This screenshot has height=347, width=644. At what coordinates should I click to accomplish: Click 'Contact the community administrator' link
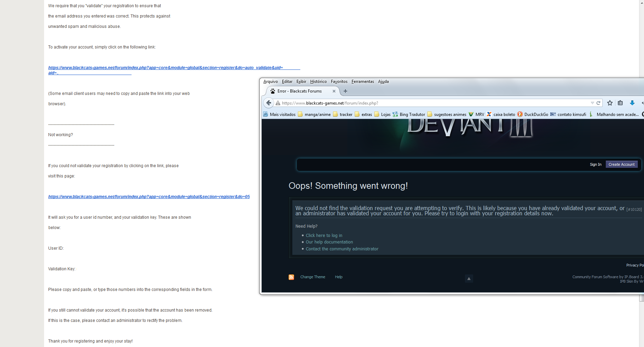click(x=342, y=249)
